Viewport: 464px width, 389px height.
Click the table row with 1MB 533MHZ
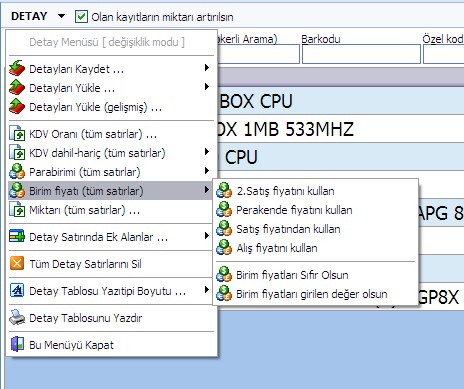click(341, 129)
